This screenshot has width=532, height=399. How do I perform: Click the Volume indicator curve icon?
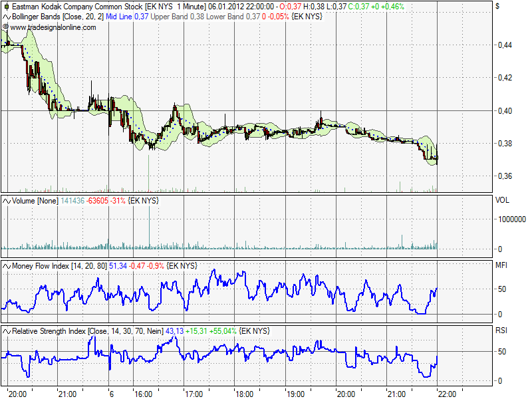tap(6, 199)
